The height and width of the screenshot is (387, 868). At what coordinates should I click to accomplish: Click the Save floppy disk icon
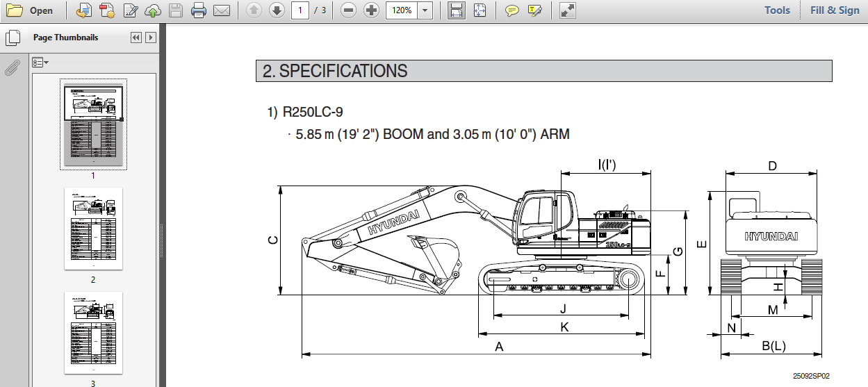[176, 10]
